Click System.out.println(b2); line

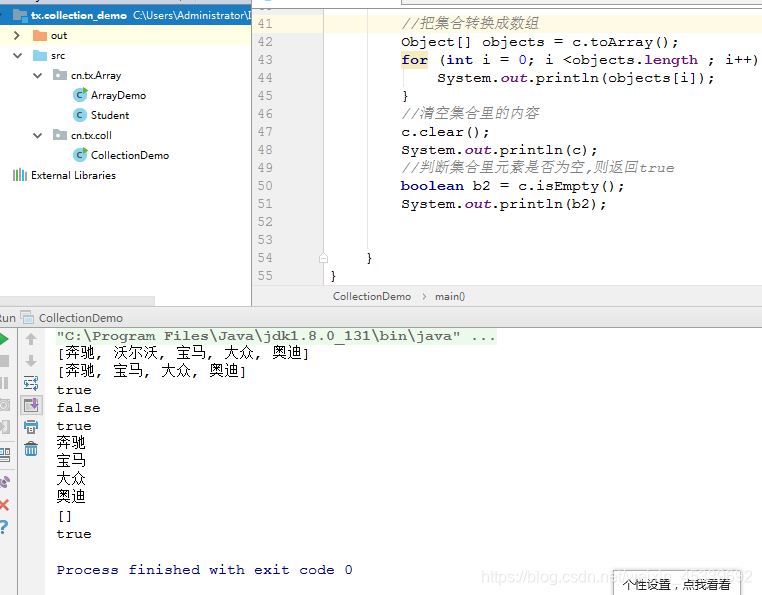coord(503,204)
